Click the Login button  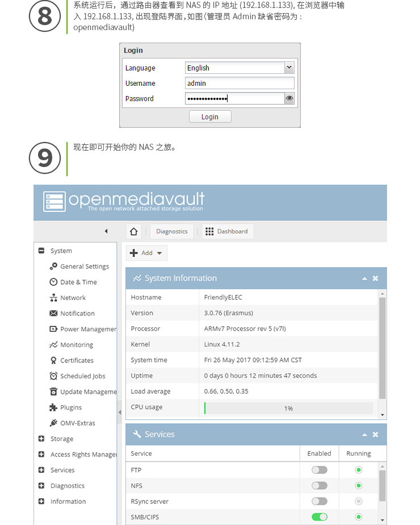click(x=210, y=116)
